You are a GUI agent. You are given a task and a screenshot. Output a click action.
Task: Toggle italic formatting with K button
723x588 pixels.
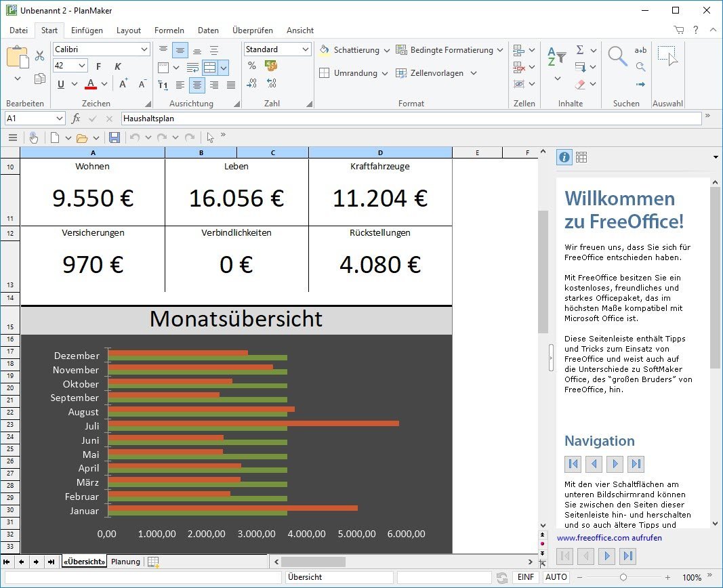click(x=118, y=66)
